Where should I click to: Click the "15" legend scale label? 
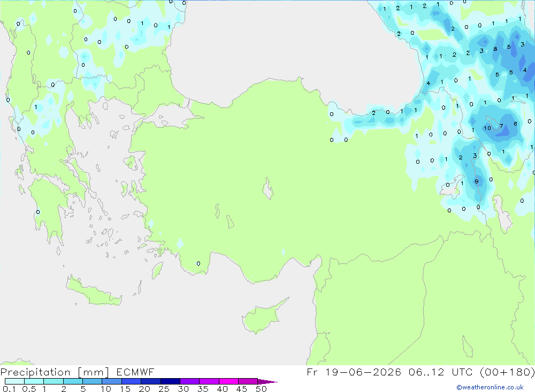(125, 389)
